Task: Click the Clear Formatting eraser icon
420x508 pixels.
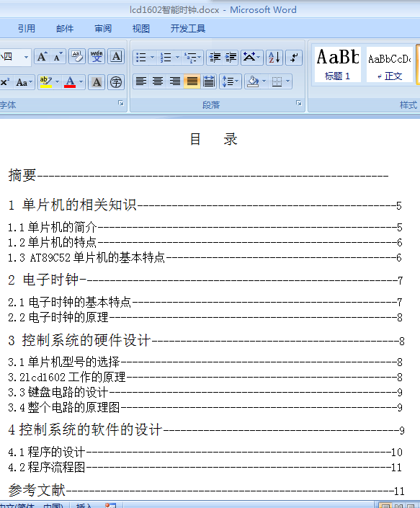Action: [x=77, y=57]
